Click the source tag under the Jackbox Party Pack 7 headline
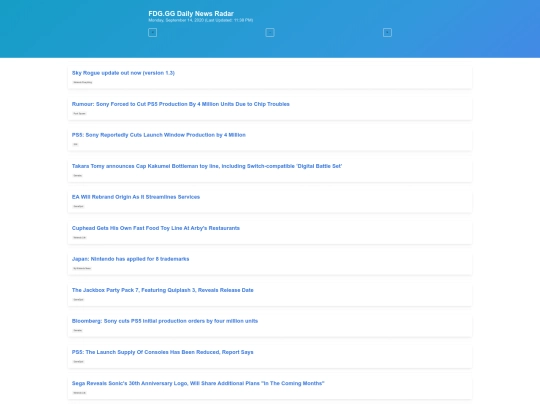 coord(78,299)
